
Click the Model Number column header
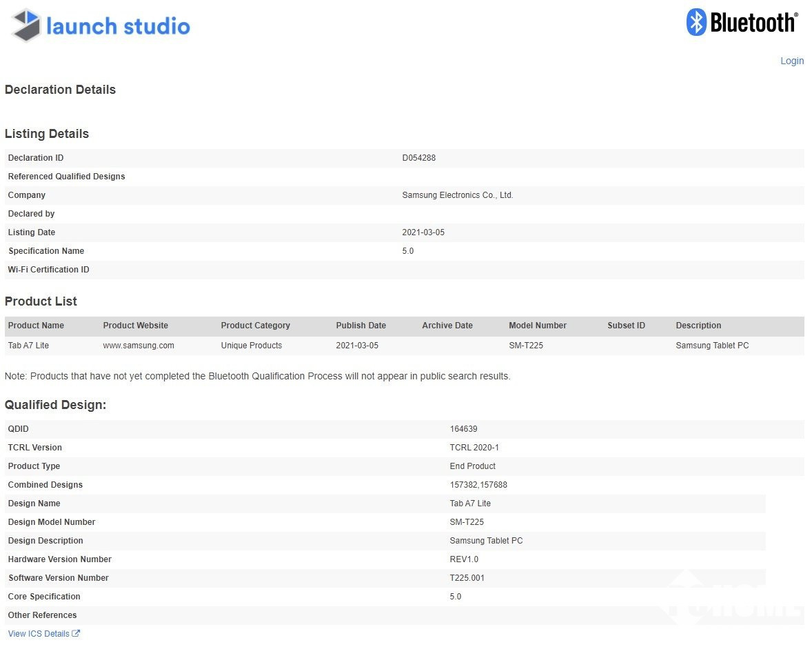pyautogui.click(x=537, y=326)
